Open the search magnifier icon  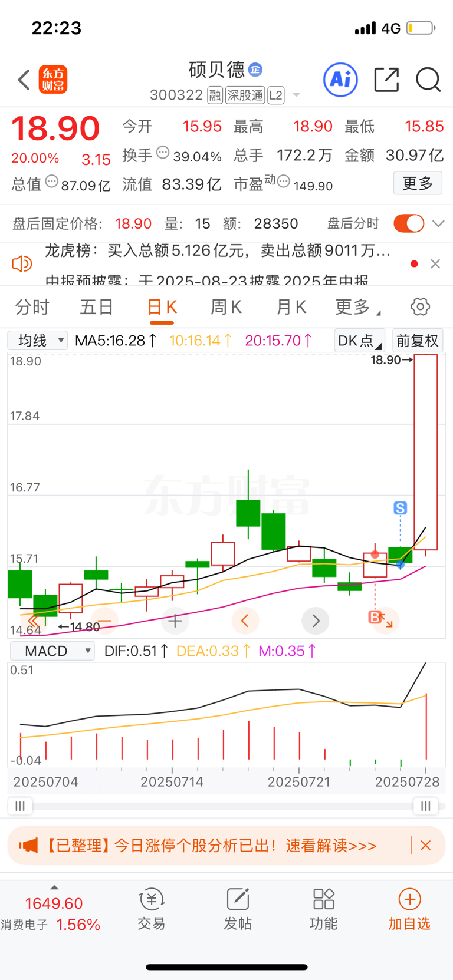click(428, 80)
